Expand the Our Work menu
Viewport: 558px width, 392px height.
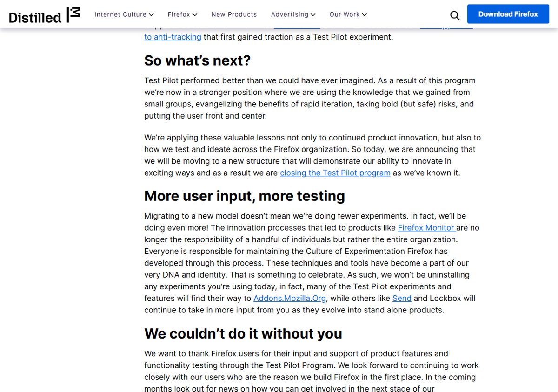pyautogui.click(x=348, y=14)
